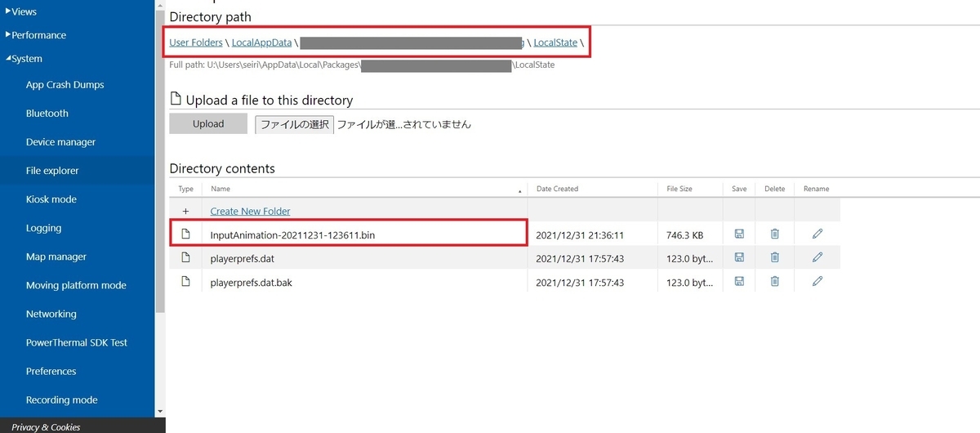Open App Crash Dumps page
The image size is (980, 433).
pos(65,85)
